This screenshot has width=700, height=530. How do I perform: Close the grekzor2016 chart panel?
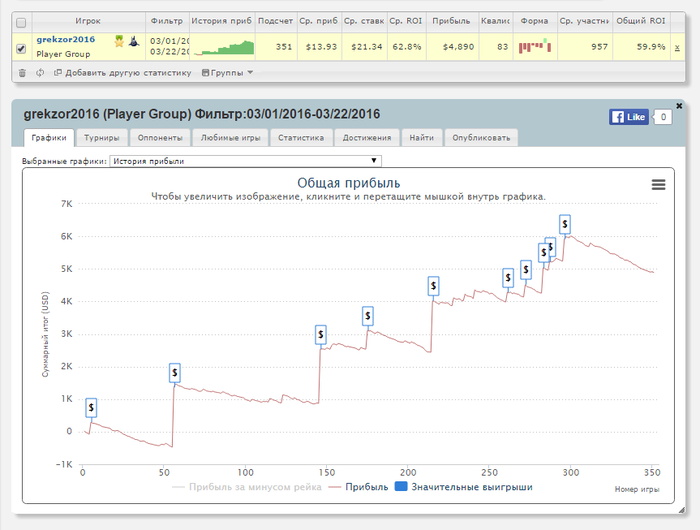(x=679, y=106)
